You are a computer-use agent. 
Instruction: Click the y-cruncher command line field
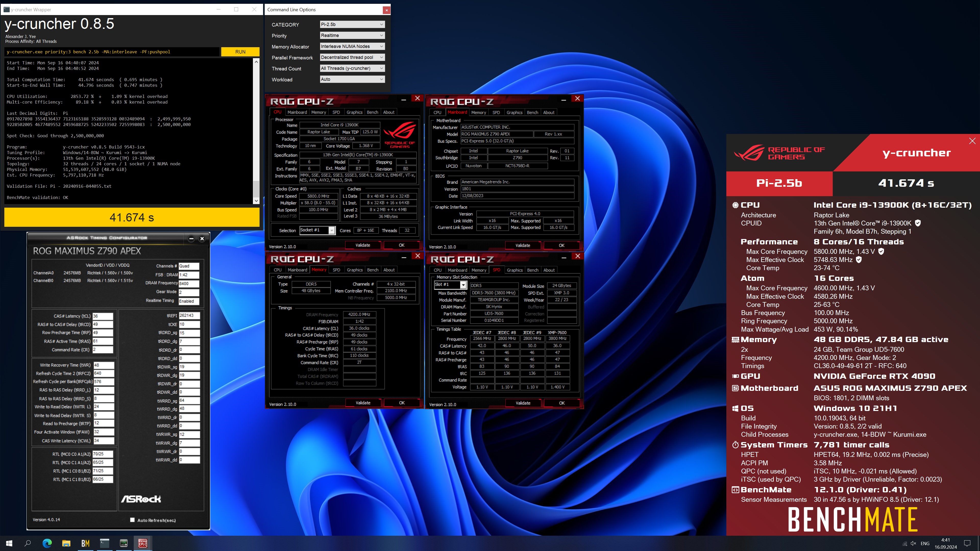[112, 52]
